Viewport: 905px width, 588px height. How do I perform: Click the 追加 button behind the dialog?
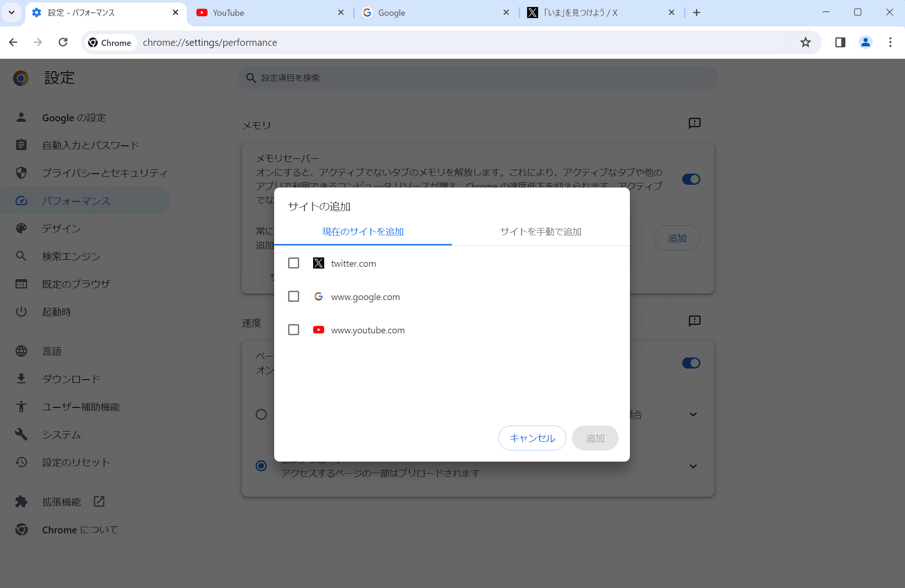(677, 238)
